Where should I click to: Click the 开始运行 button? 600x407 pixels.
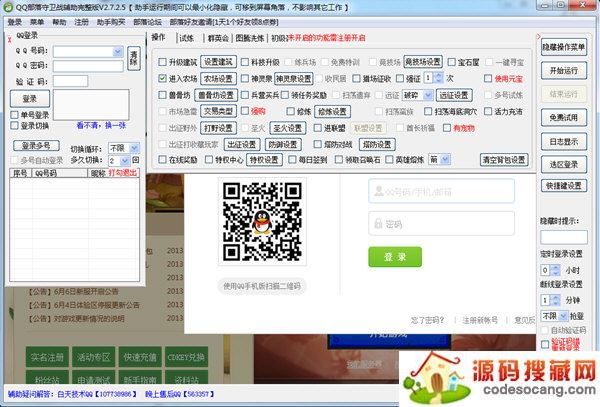tap(564, 71)
